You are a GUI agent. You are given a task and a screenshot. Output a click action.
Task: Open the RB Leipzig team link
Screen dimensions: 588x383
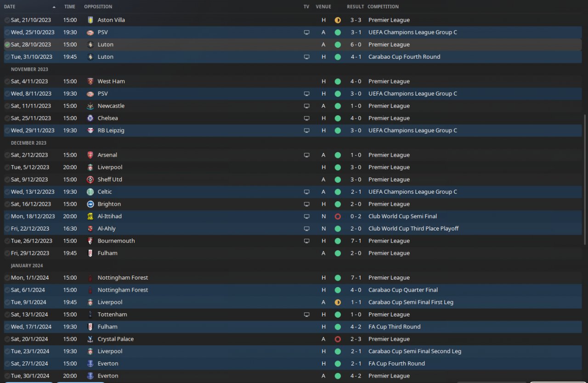(x=111, y=130)
